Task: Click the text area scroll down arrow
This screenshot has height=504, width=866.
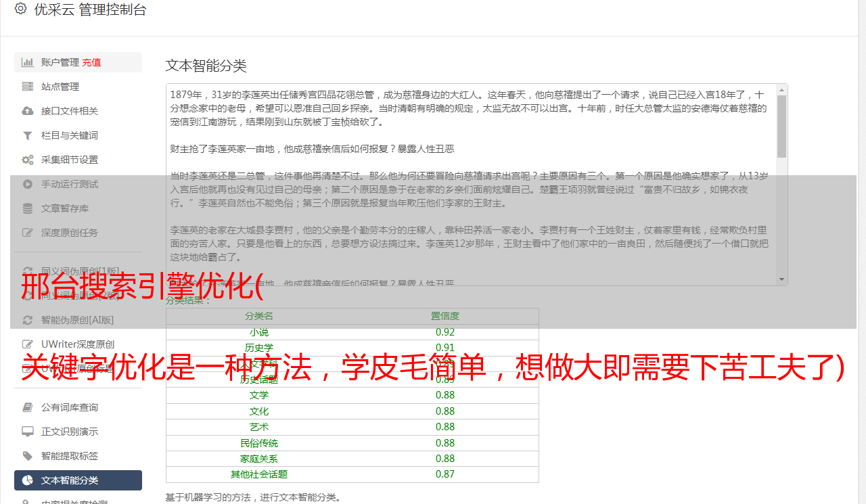Action: tap(781, 279)
